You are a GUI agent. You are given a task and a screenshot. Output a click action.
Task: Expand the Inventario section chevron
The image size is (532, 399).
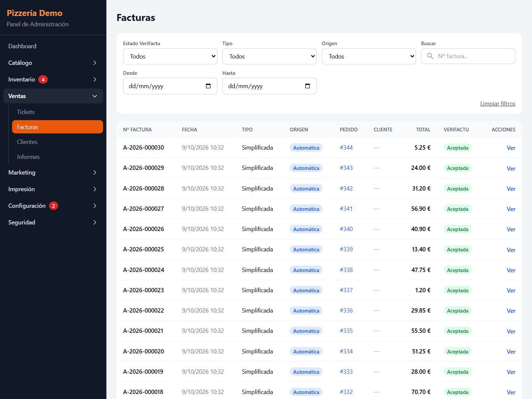click(95, 79)
